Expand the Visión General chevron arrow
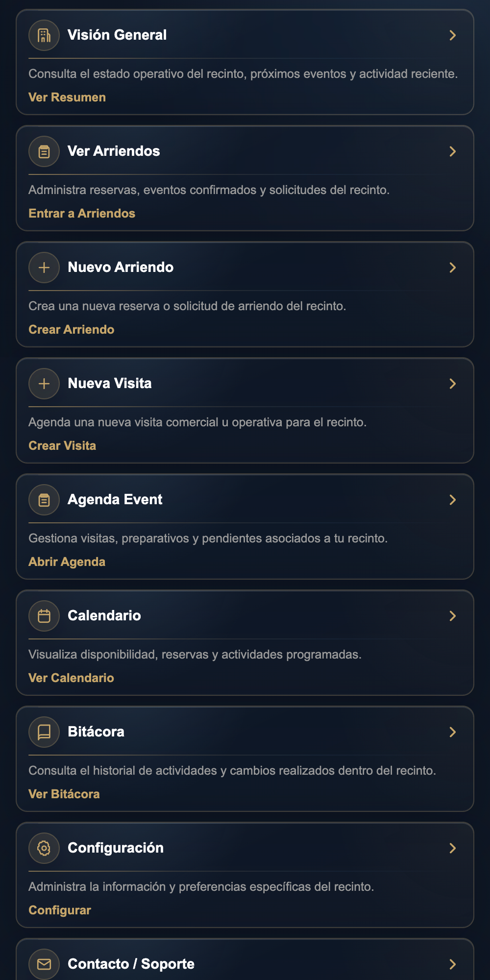Image resolution: width=490 pixels, height=980 pixels. pyautogui.click(x=453, y=35)
